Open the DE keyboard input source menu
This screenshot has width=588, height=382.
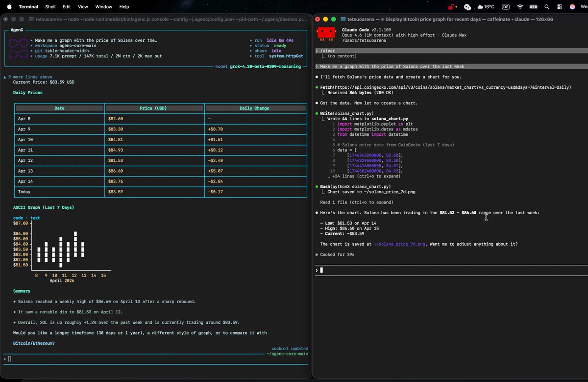coord(506,7)
